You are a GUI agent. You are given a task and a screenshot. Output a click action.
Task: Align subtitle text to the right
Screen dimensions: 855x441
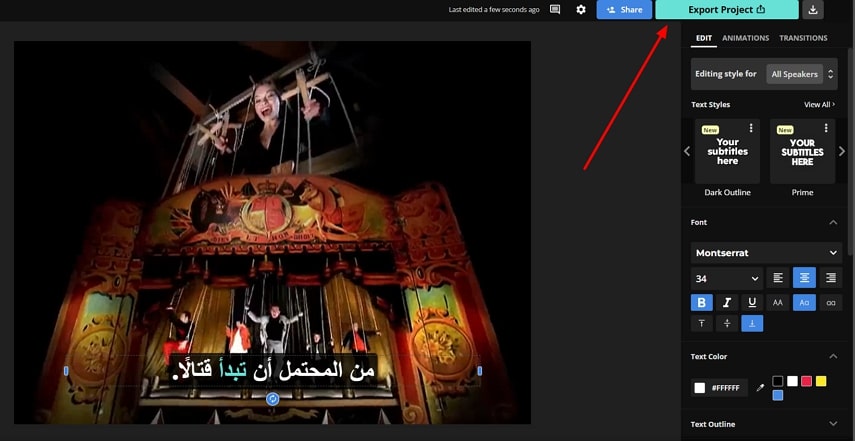pyautogui.click(x=830, y=278)
